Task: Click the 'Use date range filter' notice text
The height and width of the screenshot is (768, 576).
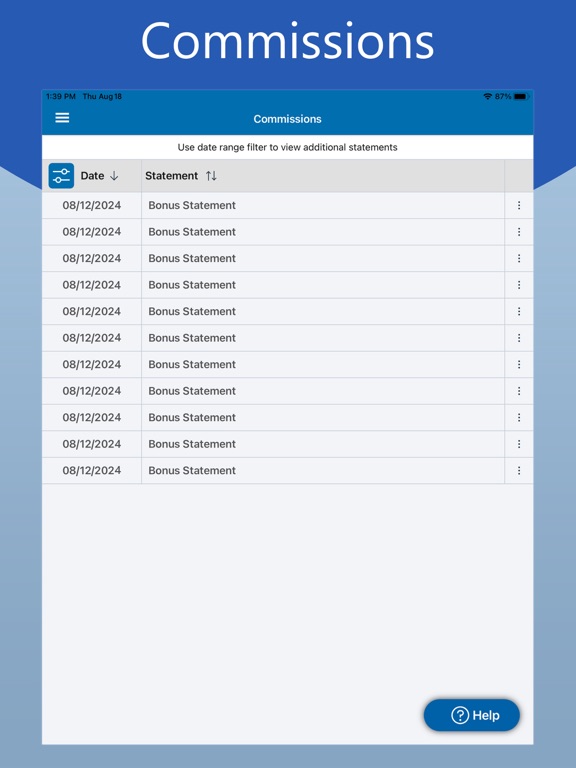Action: click(x=288, y=147)
